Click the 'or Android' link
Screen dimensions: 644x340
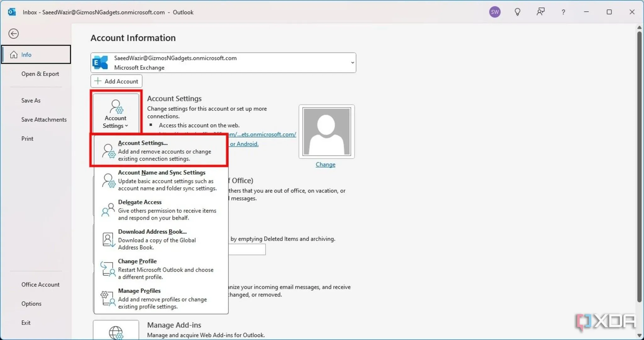pyautogui.click(x=244, y=144)
